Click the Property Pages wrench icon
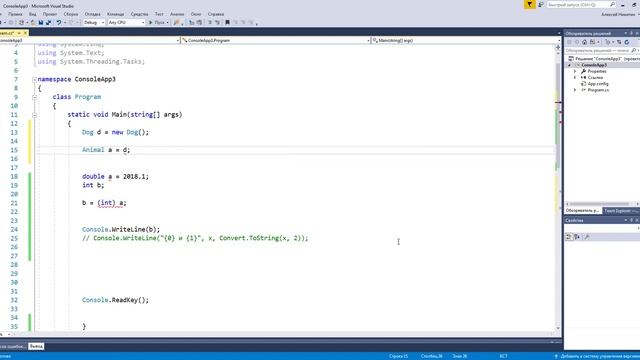This screenshot has width=640, height=360. (x=587, y=237)
